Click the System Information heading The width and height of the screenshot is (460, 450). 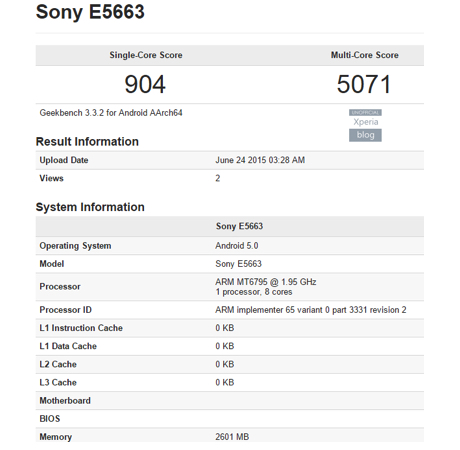tap(90, 207)
